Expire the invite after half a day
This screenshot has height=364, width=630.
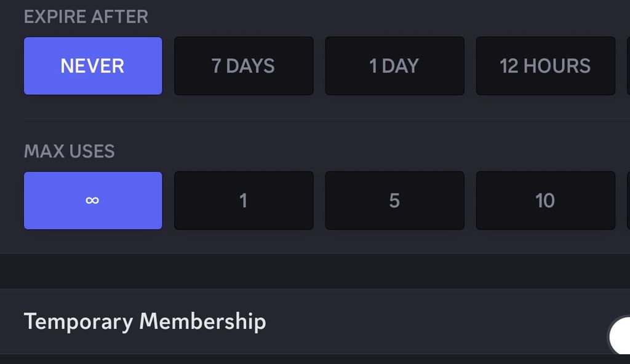tap(545, 66)
